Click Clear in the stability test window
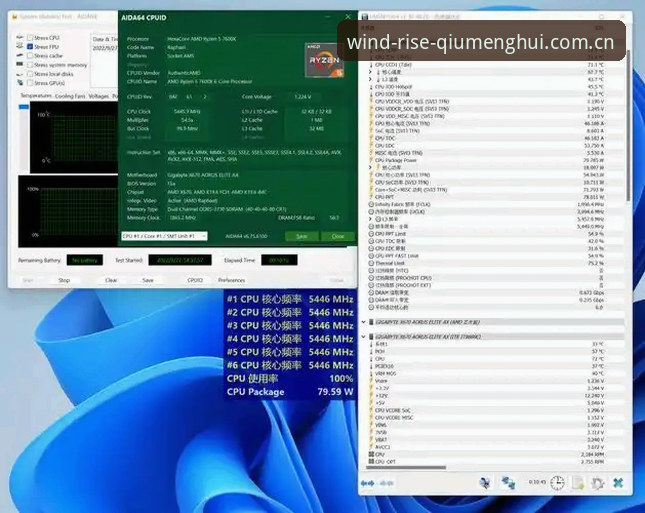645x513 pixels. (111, 280)
